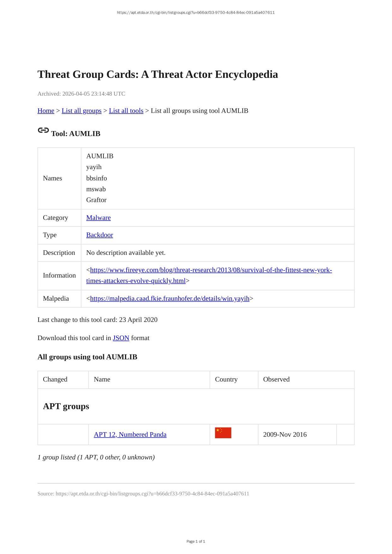The width and height of the screenshot is (392, 554).
Task: Open the List all tools breadcrumb
Action: [x=126, y=111]
